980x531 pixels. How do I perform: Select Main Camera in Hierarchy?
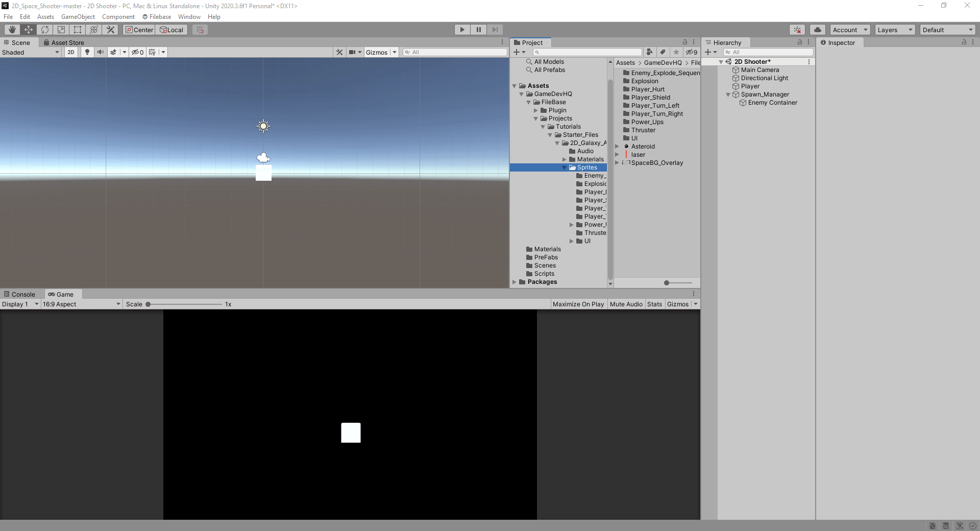tap(759, 70)
